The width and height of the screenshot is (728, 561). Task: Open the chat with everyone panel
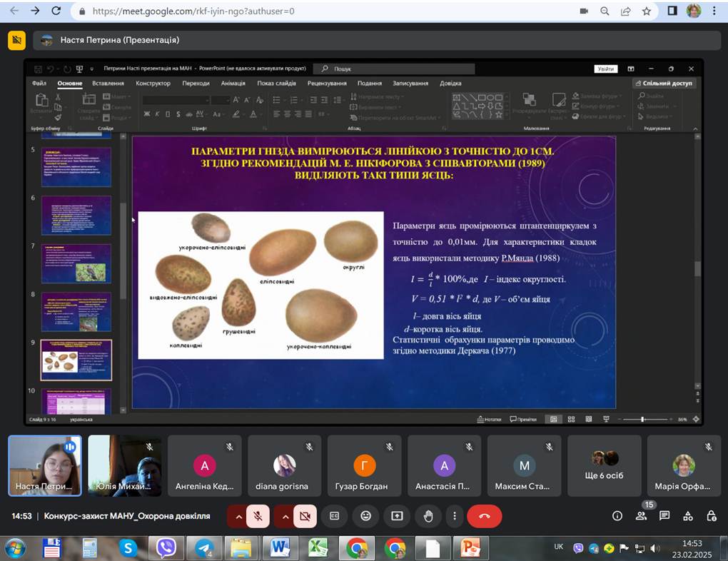(x=664, y=516)
